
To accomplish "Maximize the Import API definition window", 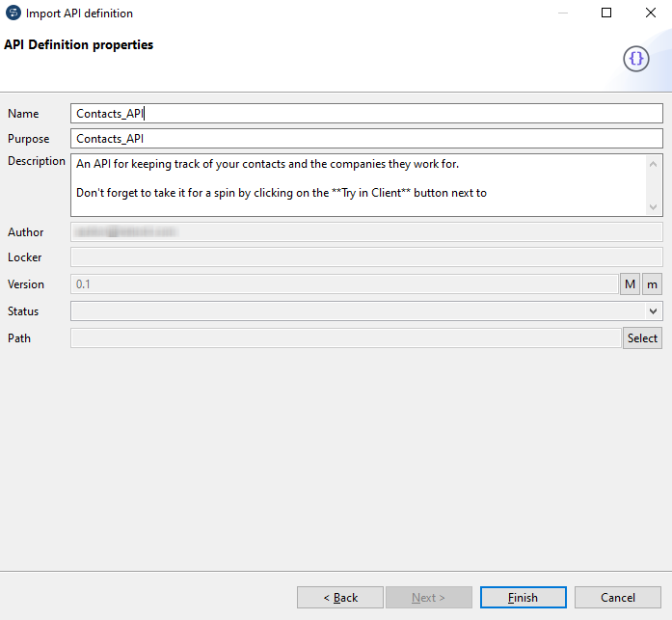I will tap(606, 13).
